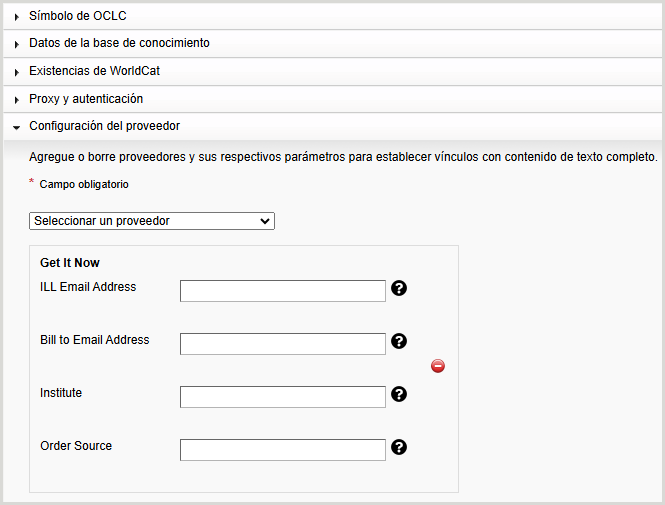Click the Bill to Email Address input
The height and width of the screenshot is (505, 665).
tap(283, 344)
